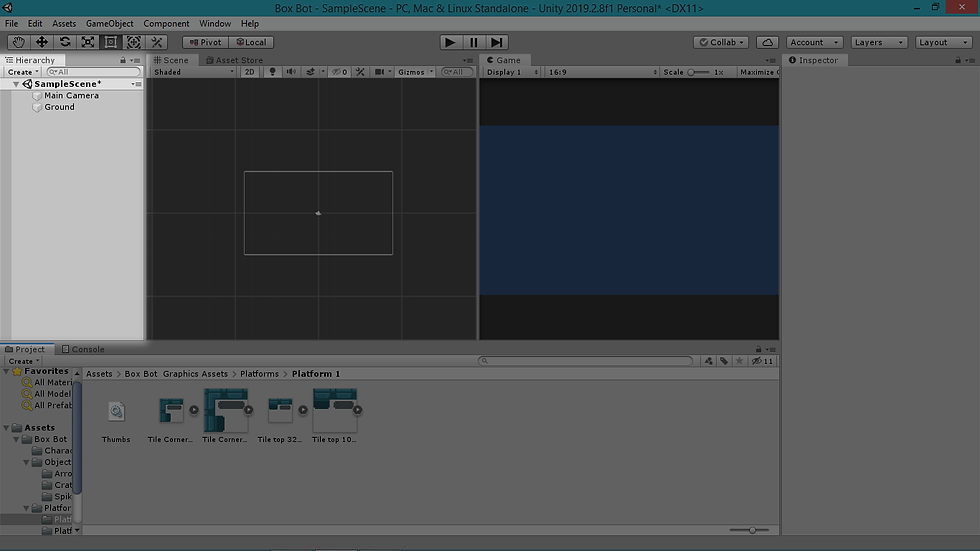This screenshot has width=980, height=551.
Task: Open the custom editor tools
Action: click(x=157, y=42)
